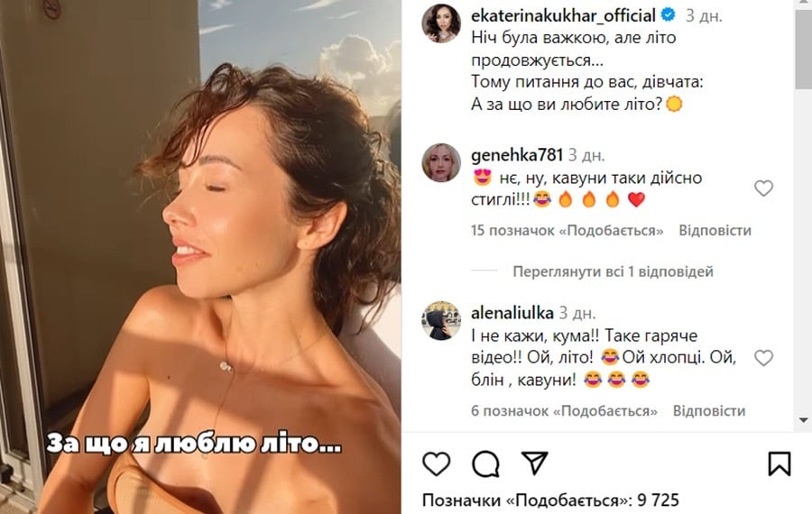View '6 позначок «Подобається»' on the comment
Viewport: 812px width, 514px height.
coord(564,411)
